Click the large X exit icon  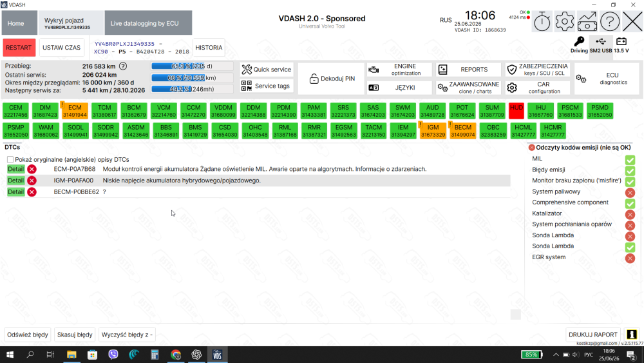(x=632, y=22)
